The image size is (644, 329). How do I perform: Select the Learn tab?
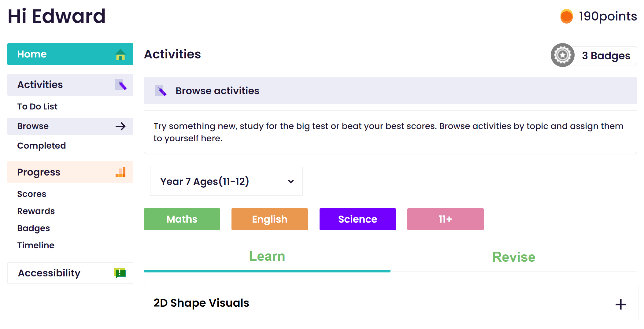(267, 256)
